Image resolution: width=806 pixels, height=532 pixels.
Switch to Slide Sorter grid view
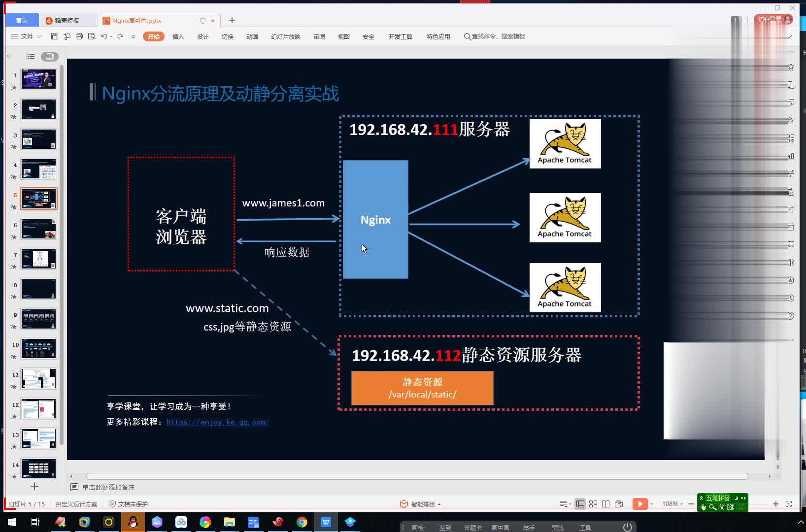593,504
